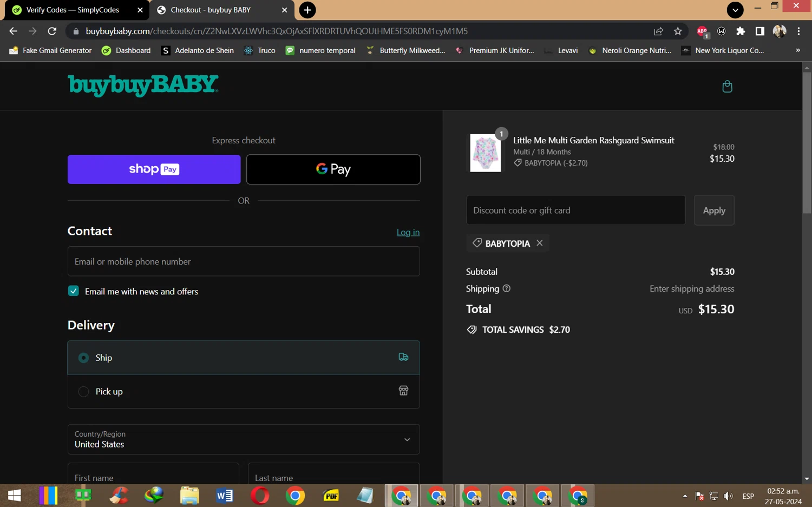The width and height of the screenshot is (812, 507).
Task: Launch Word from the taskbar
Action: [x=225, y=495]
